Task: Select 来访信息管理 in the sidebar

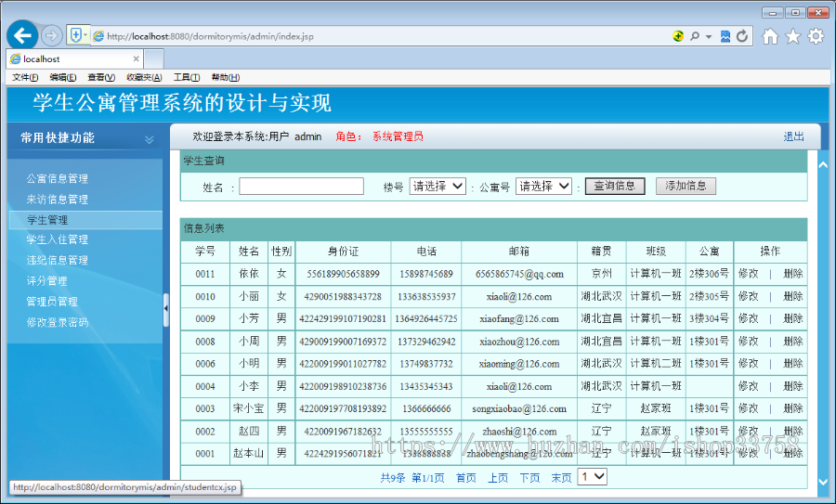Action: pyautogui.click(x=57, y=200)
